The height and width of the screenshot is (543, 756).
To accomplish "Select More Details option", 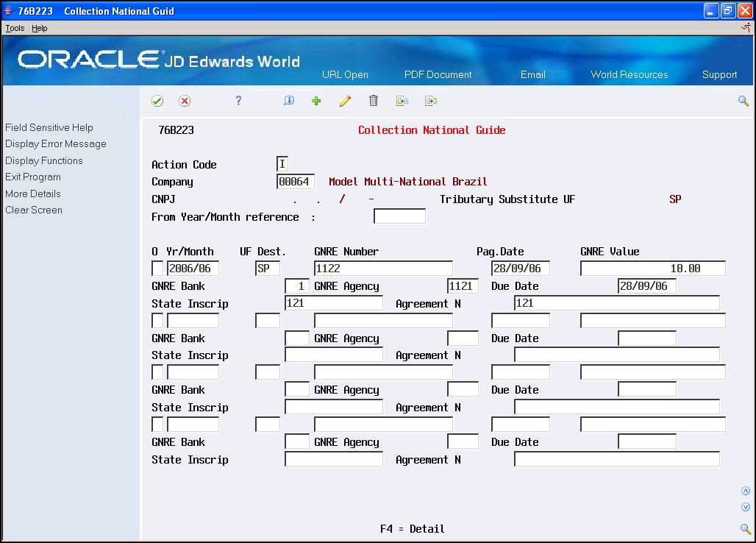I will point(33,194).
